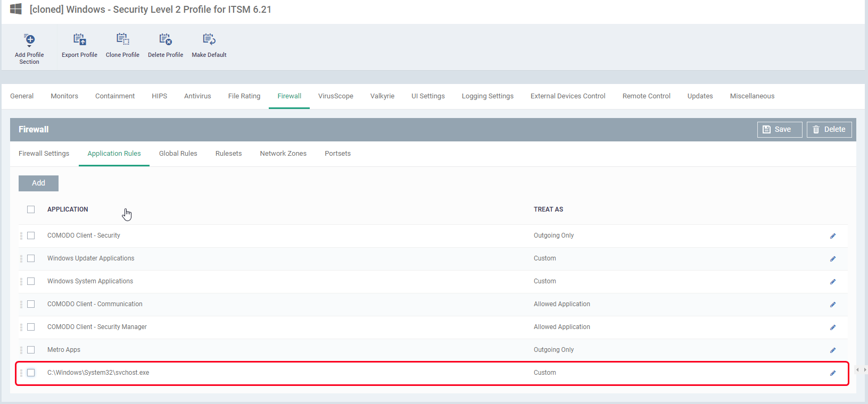Screen dimensions: 868x404
Task: Tick the select-all APPLICATION header checkbox
Action: [x=31, y=209]
